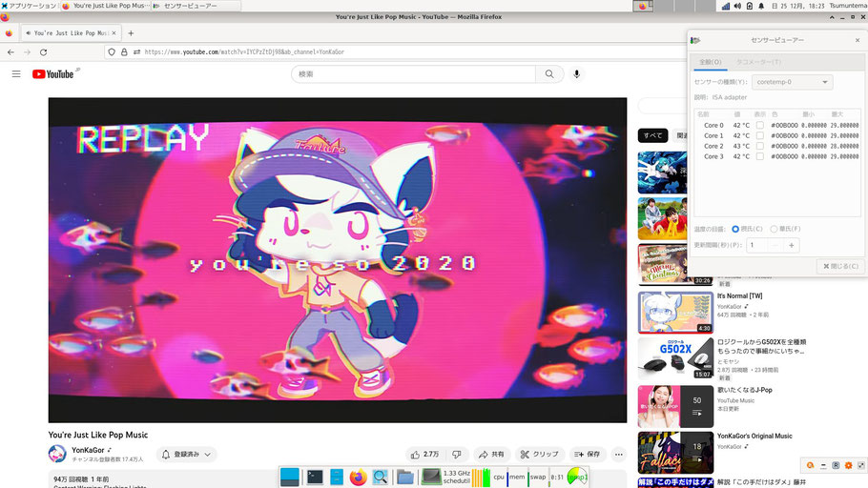Go to the YouTube home logo
The width and height of the screenshot is (868, 488).
click(x=53, y=74)
